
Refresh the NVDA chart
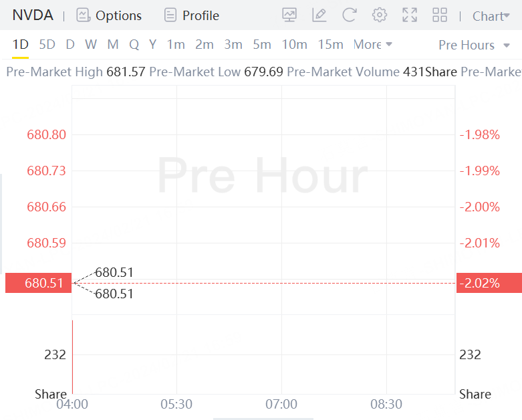pos(349,15)
